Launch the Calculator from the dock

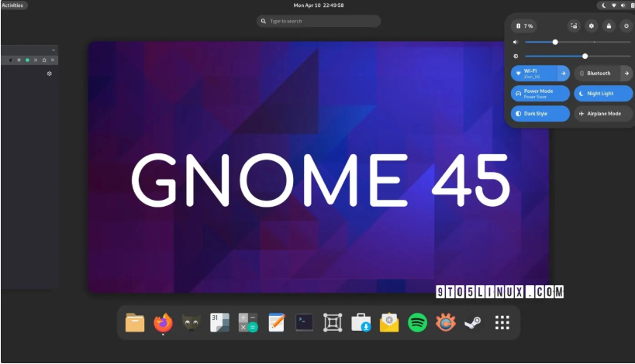248,323
